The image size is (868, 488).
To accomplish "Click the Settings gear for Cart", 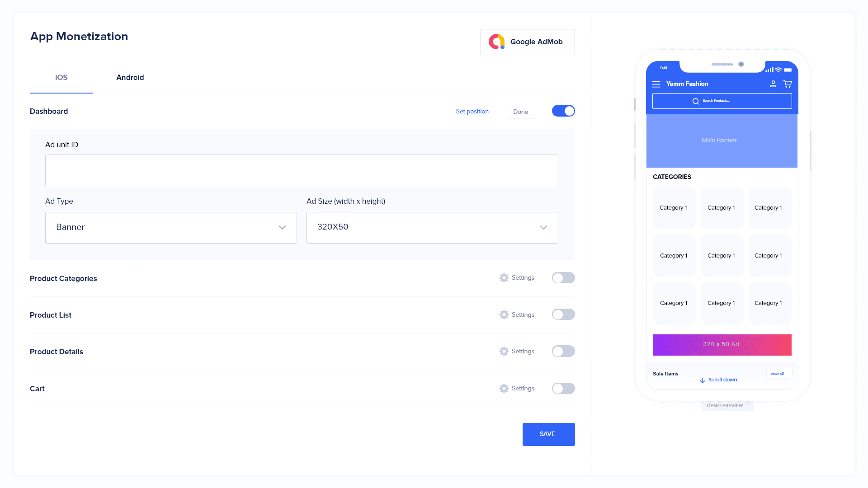I will point(504,388).
